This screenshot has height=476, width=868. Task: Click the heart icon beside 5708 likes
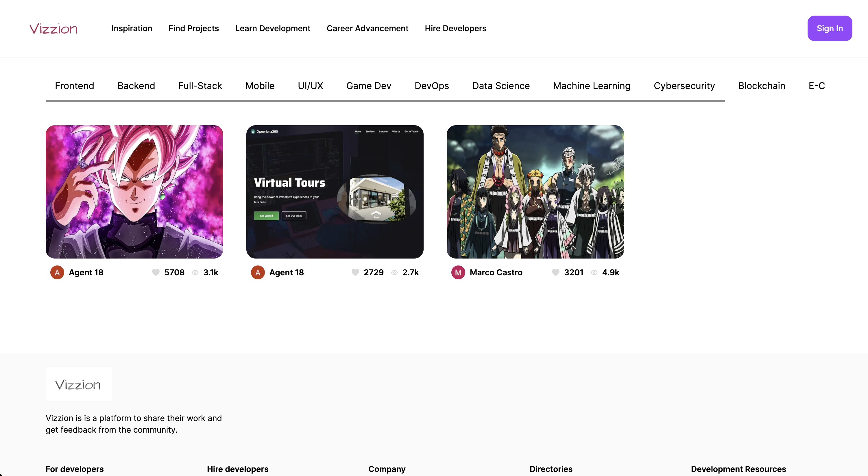pyautogui.click(x=156, y=272)
